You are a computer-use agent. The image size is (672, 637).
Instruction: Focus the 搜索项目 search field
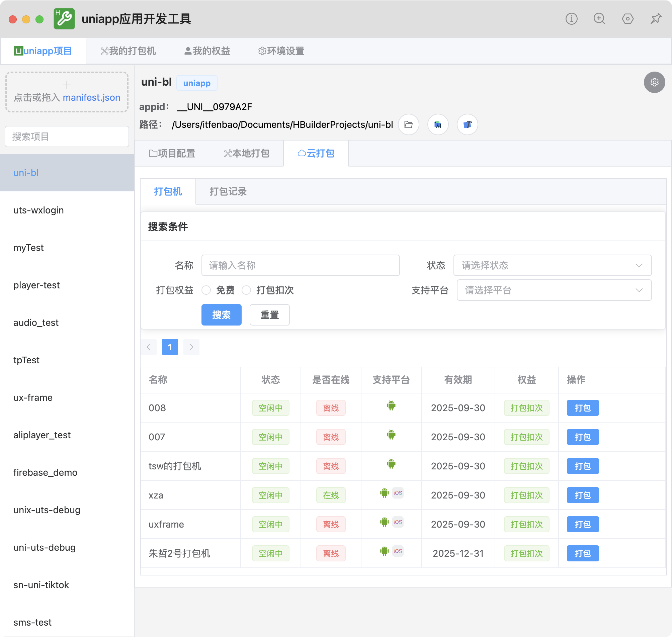click(x=67, y=136)
